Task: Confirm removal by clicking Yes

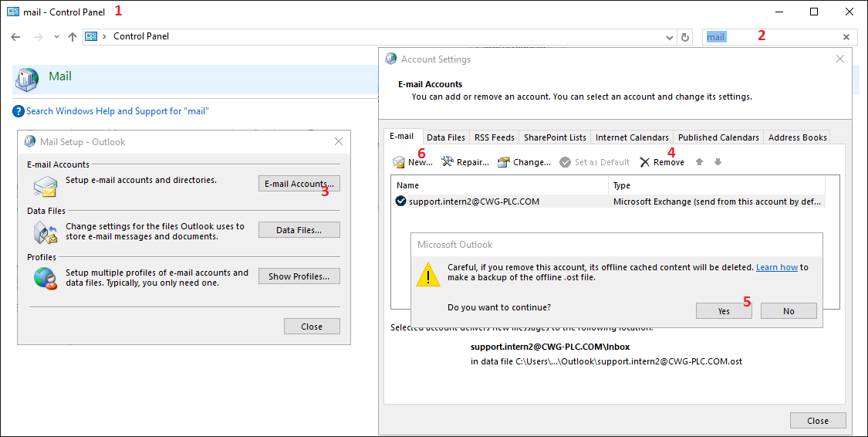Action: (x=724, y=311)
